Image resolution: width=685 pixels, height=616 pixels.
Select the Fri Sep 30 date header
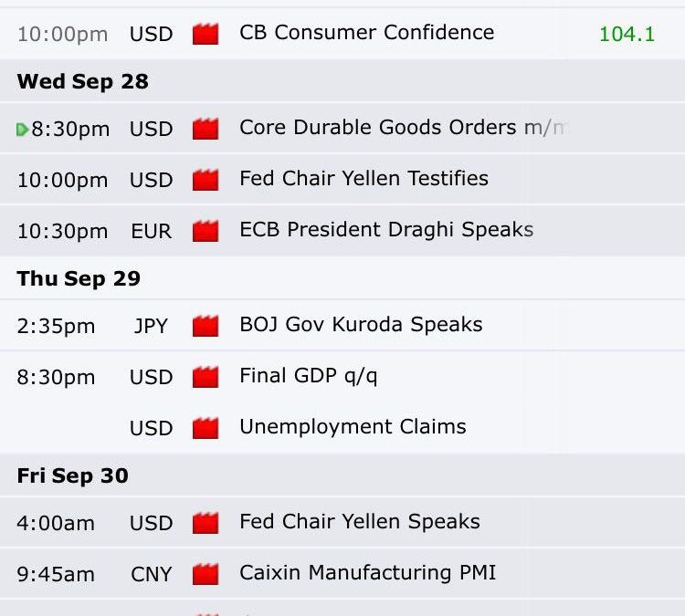click(72, 475)
